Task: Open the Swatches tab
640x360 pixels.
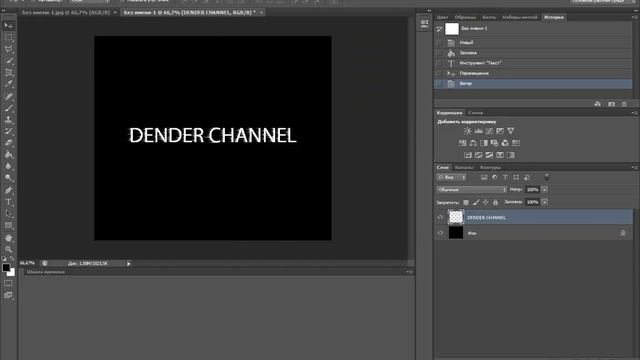Action: click(465, 17)
